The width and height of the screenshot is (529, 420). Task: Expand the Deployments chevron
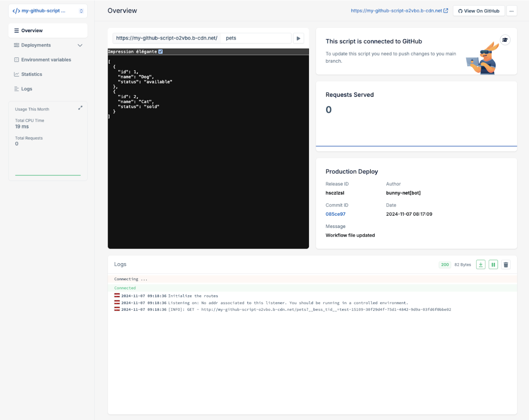click(80, 45)
